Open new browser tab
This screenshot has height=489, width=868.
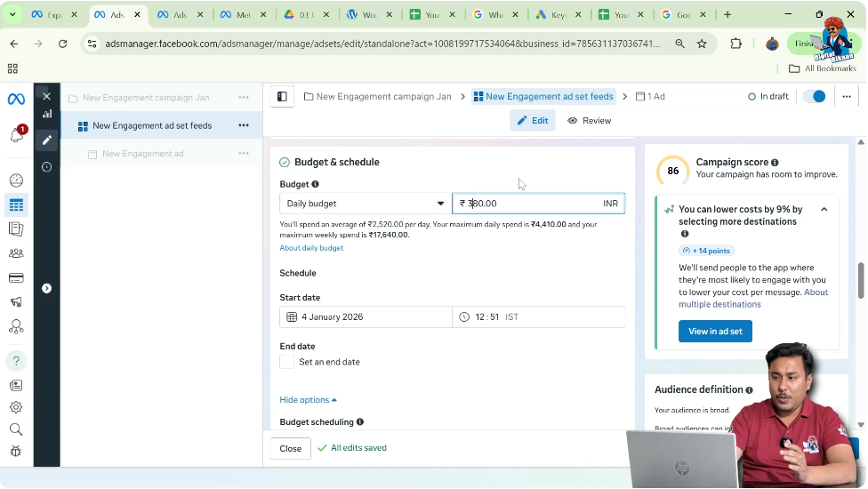(x=727, y=14)
